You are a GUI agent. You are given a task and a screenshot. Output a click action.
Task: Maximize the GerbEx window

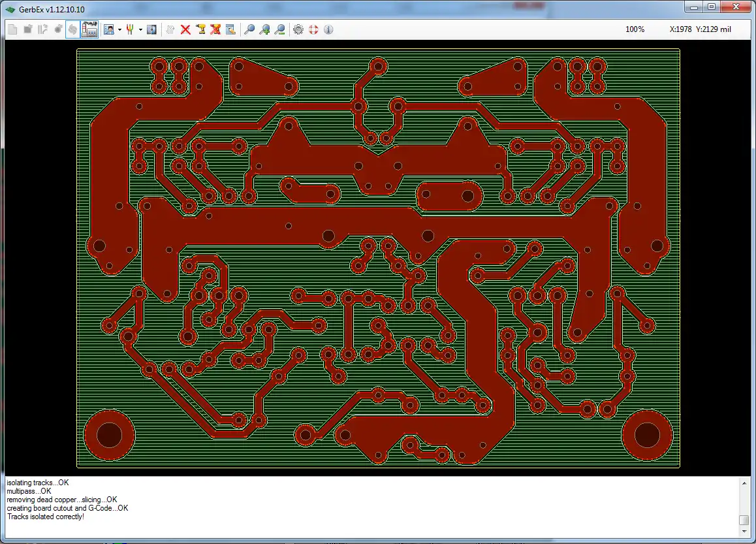pyautogui.click(x=712, y=7)
